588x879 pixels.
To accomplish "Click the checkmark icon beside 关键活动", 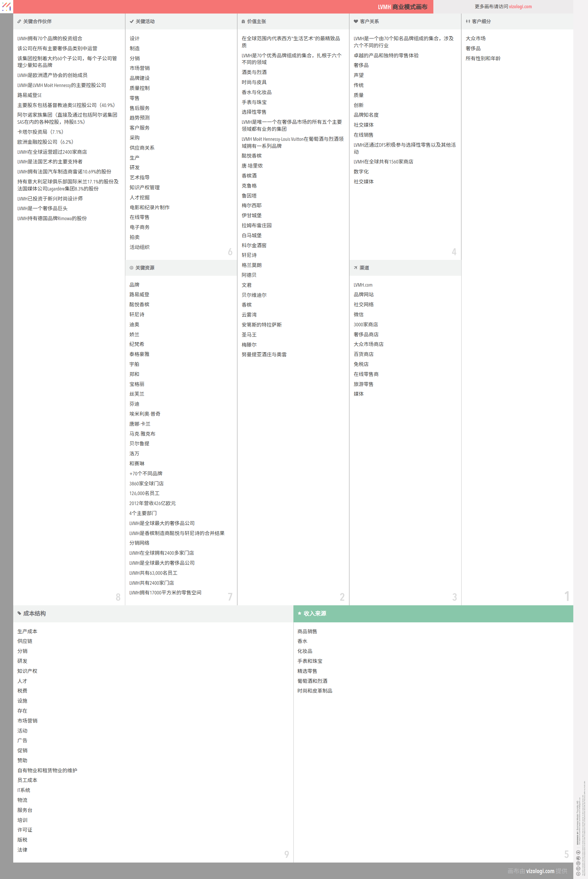I will 132,21.
